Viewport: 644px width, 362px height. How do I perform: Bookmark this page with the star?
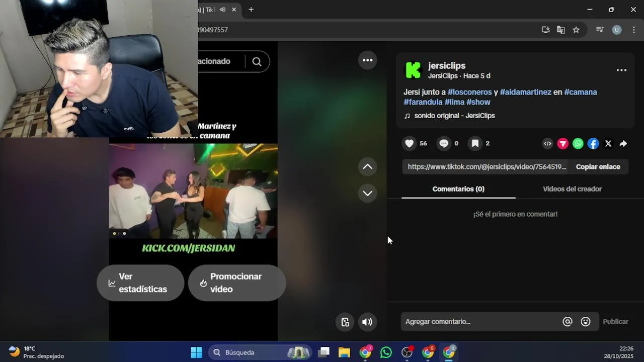click(576, 30)
